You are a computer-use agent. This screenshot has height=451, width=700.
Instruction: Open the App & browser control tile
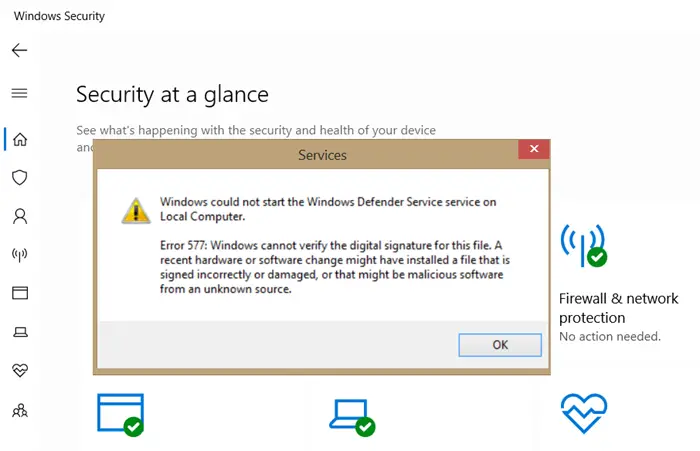click(x=121, y=414)
